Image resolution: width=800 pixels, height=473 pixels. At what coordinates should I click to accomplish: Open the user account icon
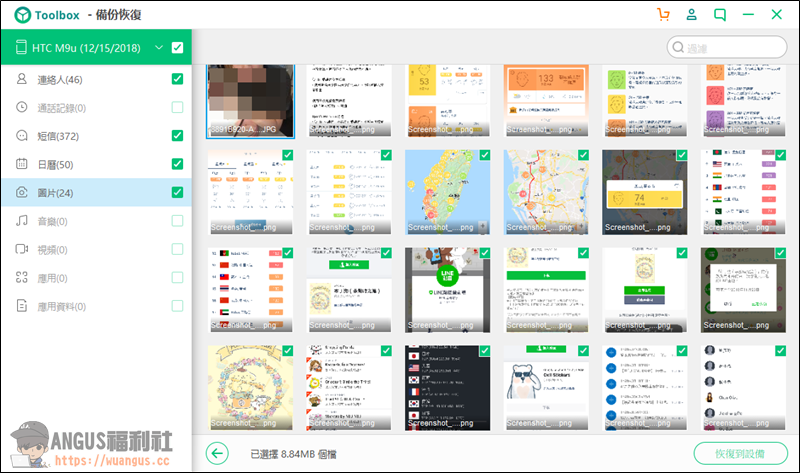click(691, 15)
